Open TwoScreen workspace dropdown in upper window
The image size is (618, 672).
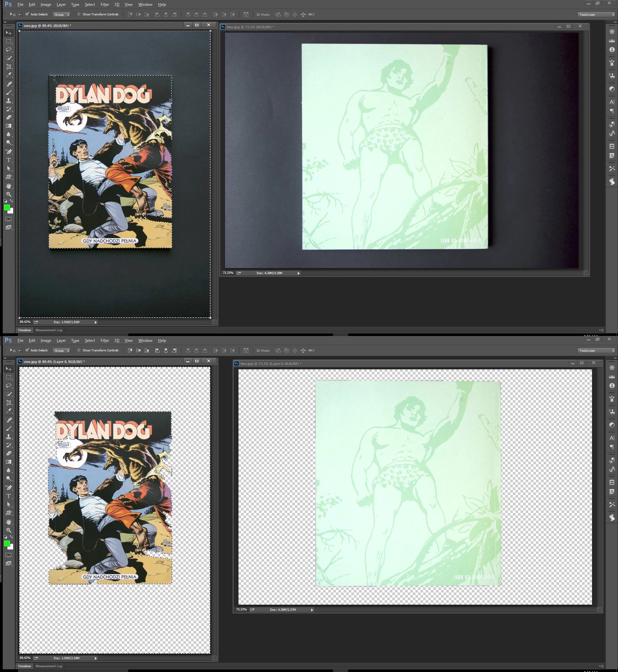pos(597,14)
